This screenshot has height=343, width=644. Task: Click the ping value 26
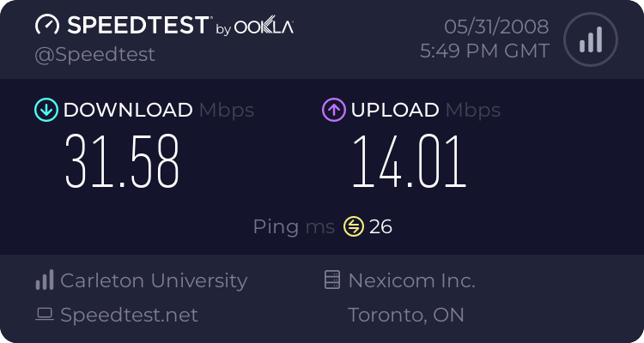click(x=380, y=226)
